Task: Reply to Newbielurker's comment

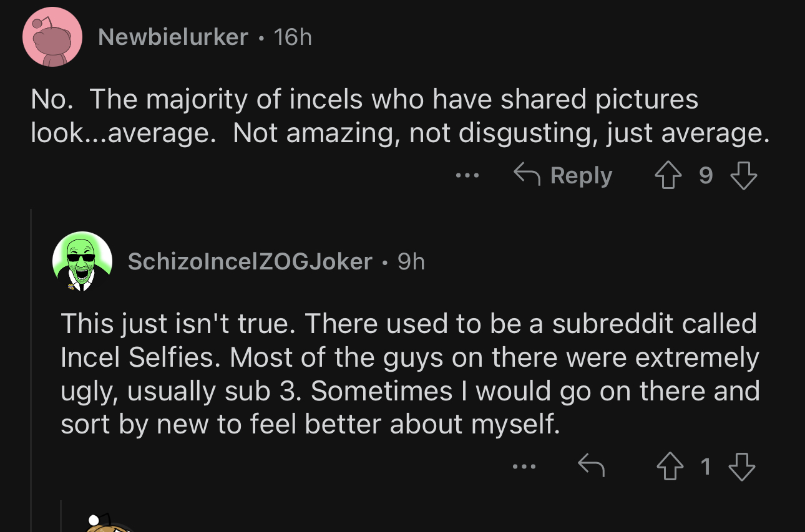Action: pyautogui.click(x=563, y=176)
